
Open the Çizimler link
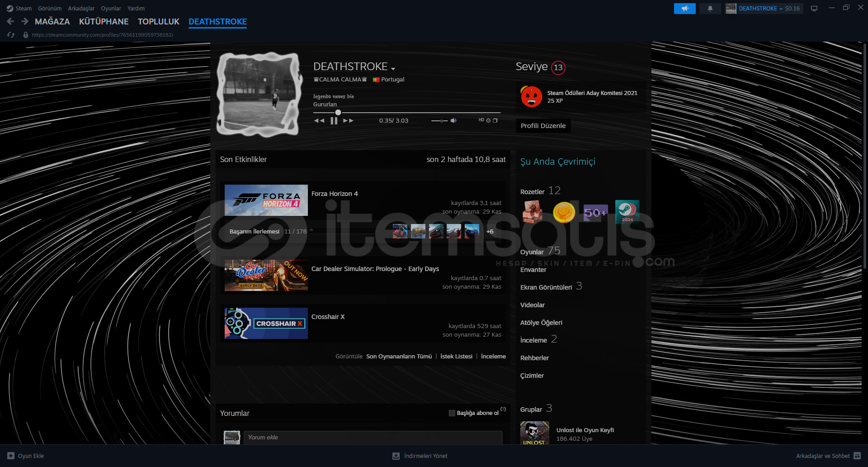(x=532, y=376)
